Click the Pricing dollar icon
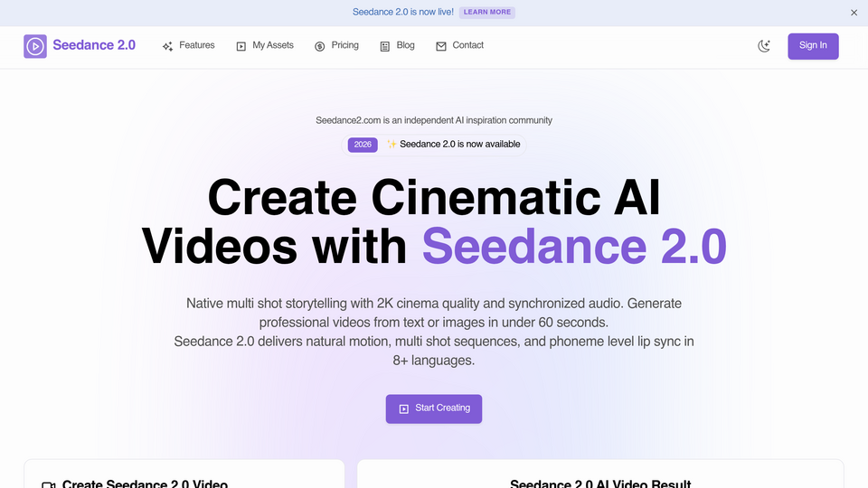 pos(319,46)
